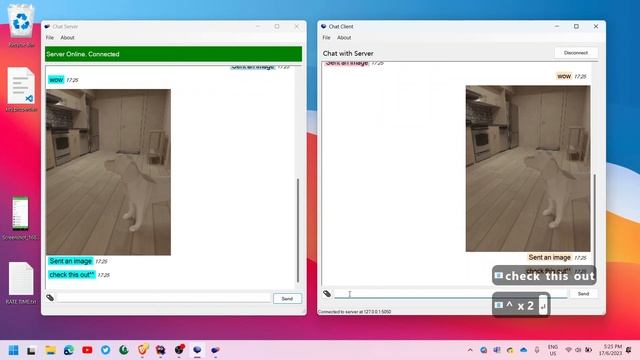Open Task View from taskbar

pyautogui.click(x=31, y=350)
